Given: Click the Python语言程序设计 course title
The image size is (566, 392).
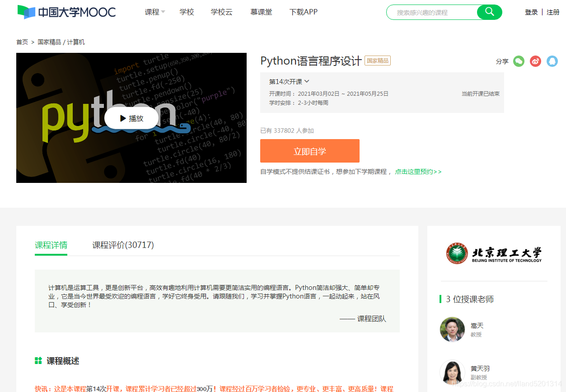Looking at the screenshot, I should 311,61.
